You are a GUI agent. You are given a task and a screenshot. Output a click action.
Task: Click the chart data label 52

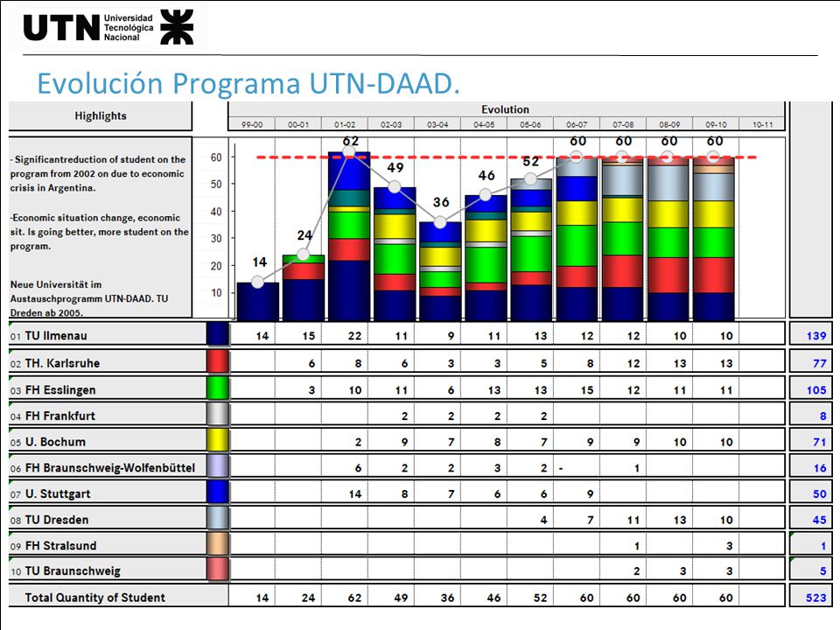click(531, 161)
